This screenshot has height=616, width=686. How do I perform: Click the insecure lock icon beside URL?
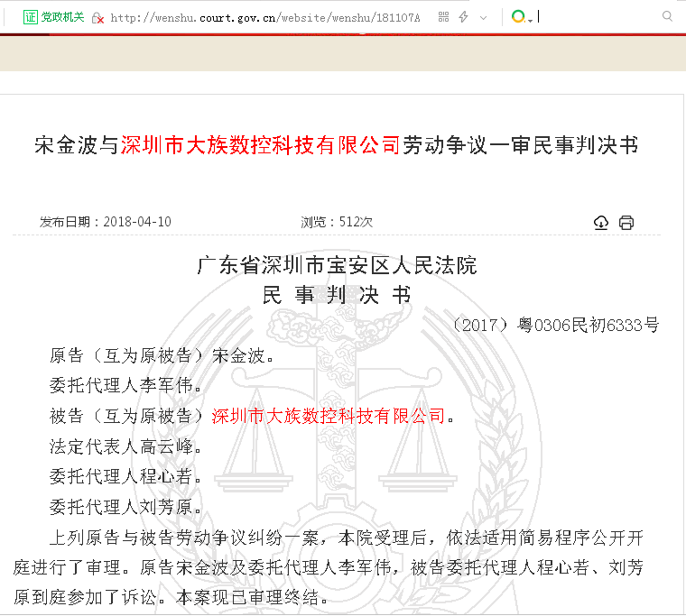(97, 18)
